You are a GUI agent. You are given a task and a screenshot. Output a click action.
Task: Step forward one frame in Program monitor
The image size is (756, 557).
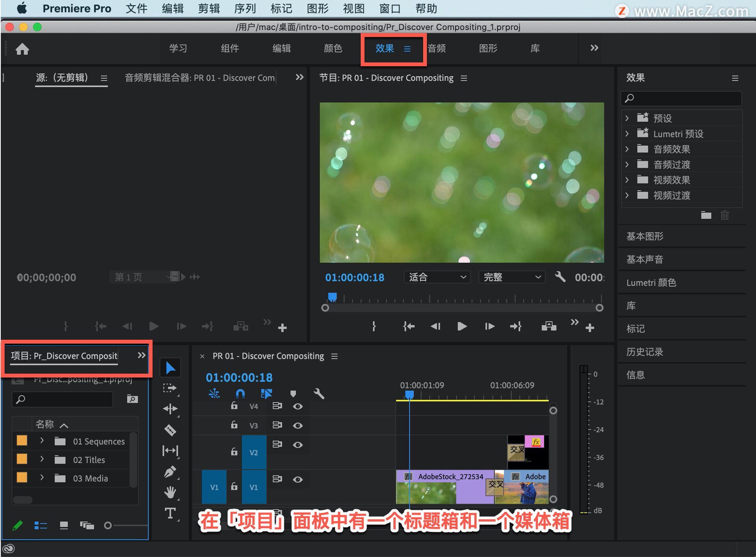pyautogui.click(x=489, y=326)
